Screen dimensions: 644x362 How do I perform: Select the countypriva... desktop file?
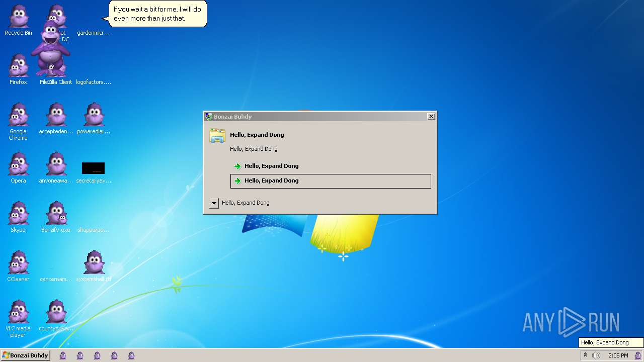tap(56, 315)
